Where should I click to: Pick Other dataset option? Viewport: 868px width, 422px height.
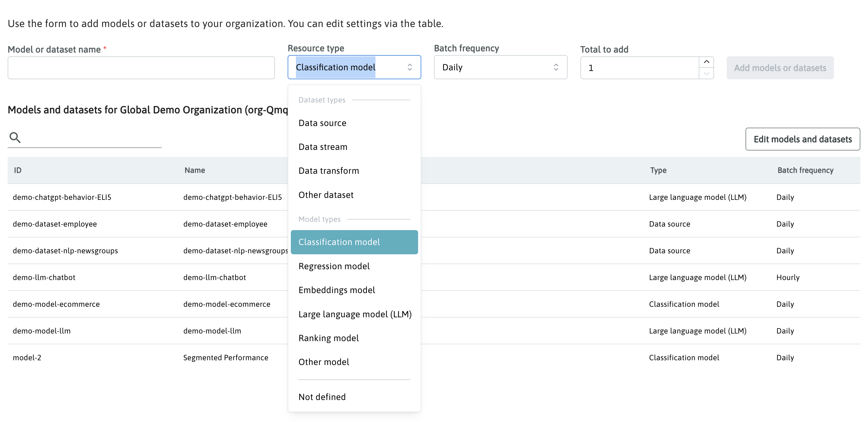[x=325, y=195]
